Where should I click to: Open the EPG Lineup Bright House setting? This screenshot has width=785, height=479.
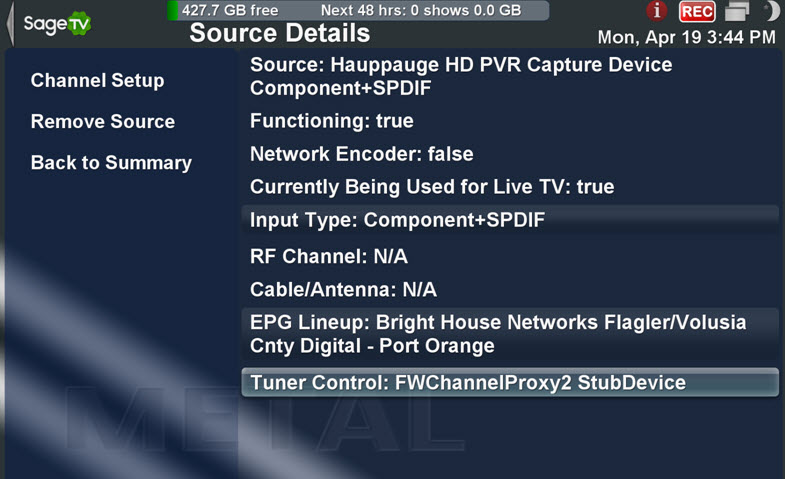[x=510, y=334]
